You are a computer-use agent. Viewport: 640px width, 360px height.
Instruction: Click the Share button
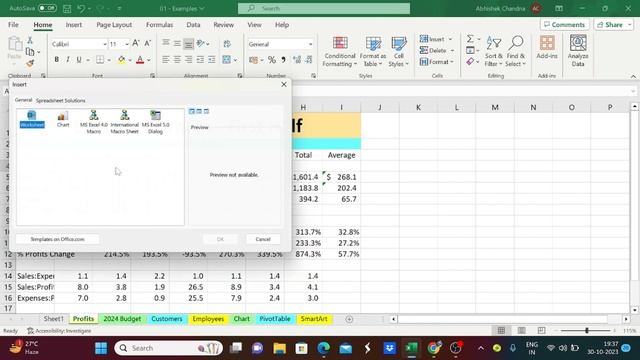[x=613, y=25]
